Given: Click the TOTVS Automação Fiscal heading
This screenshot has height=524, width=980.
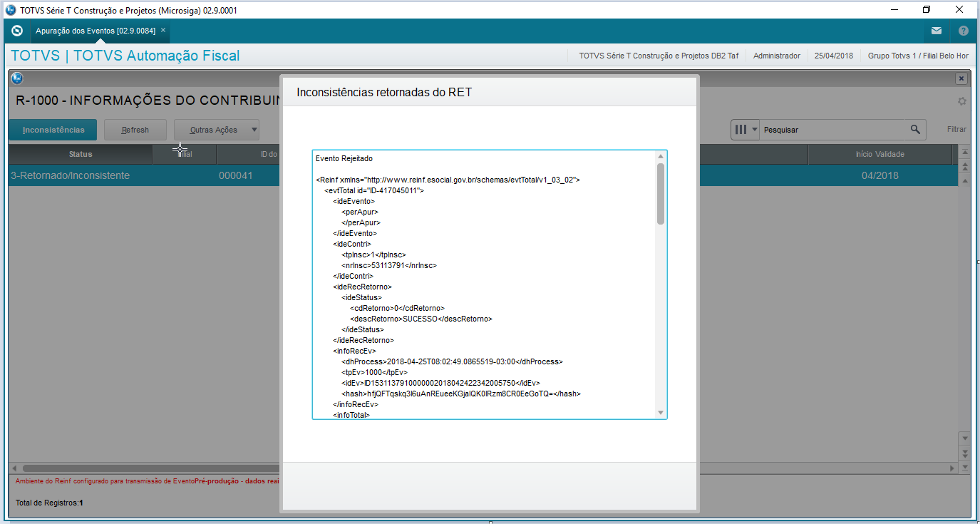Looking at the screenshot, I should coord(125,56).
